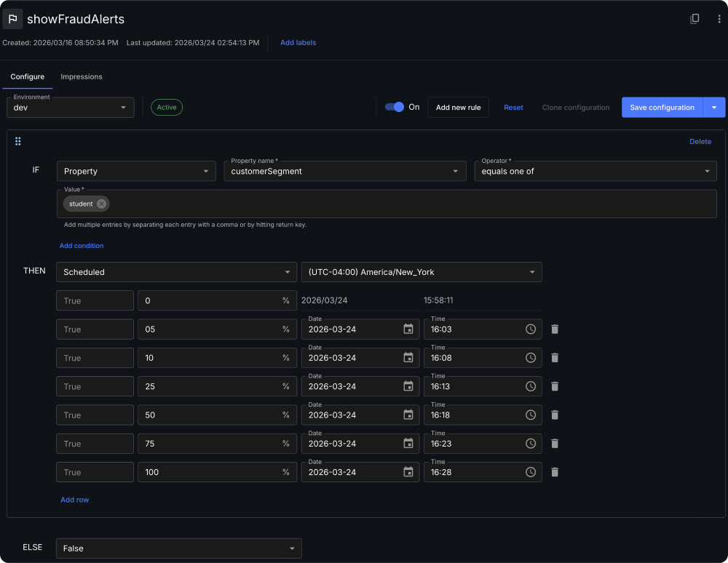Click the 25 percentage field

217,386
